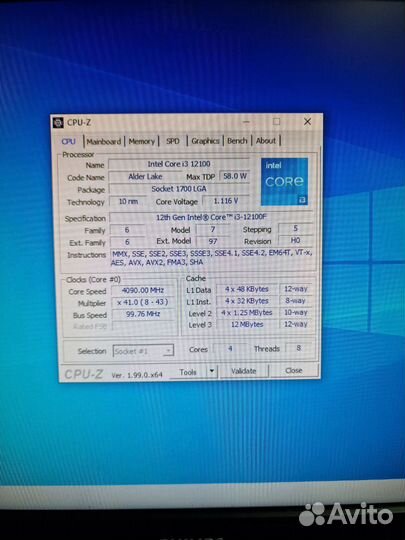This screenshot has height=540, width=405.
Task: Click the Max TDP value '58.0 W'
Action: coord(235,176)
